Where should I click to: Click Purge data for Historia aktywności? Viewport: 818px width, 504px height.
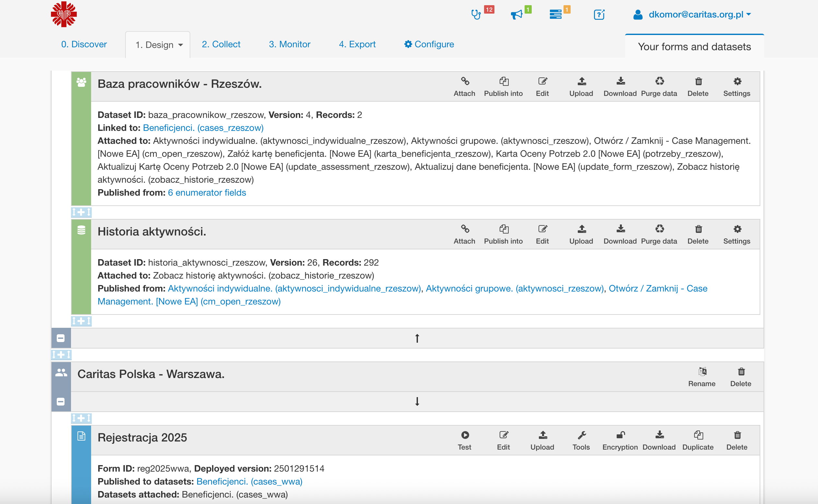(659, 234)
